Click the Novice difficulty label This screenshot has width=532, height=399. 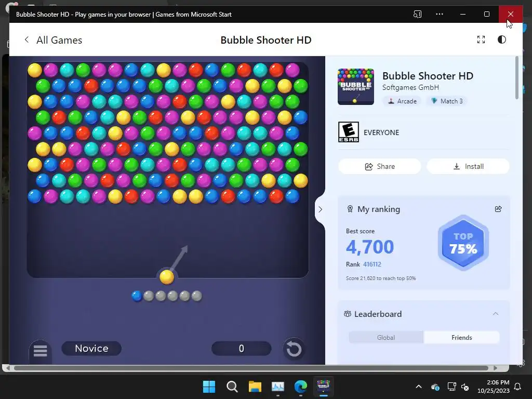tap(91, 349)
